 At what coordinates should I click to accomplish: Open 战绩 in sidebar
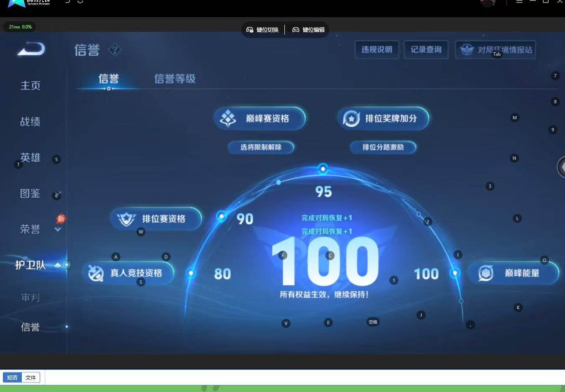click(31, 121)
